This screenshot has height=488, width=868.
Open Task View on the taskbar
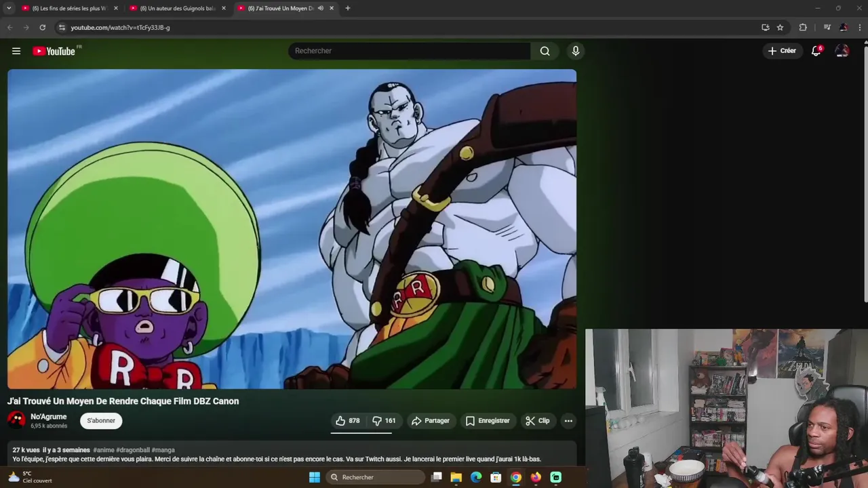pyautogui.click(x=437, y=477)
